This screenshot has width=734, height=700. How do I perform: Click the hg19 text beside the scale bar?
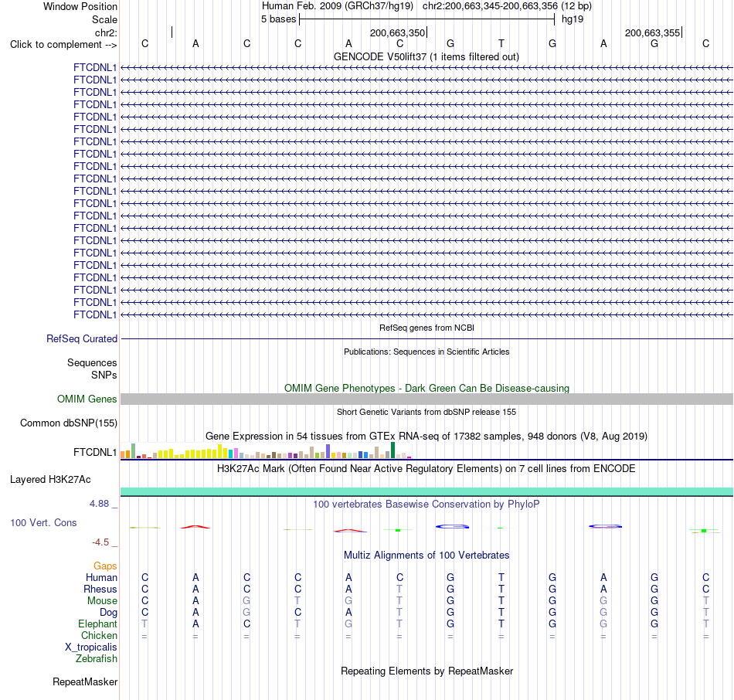(573, 19)
